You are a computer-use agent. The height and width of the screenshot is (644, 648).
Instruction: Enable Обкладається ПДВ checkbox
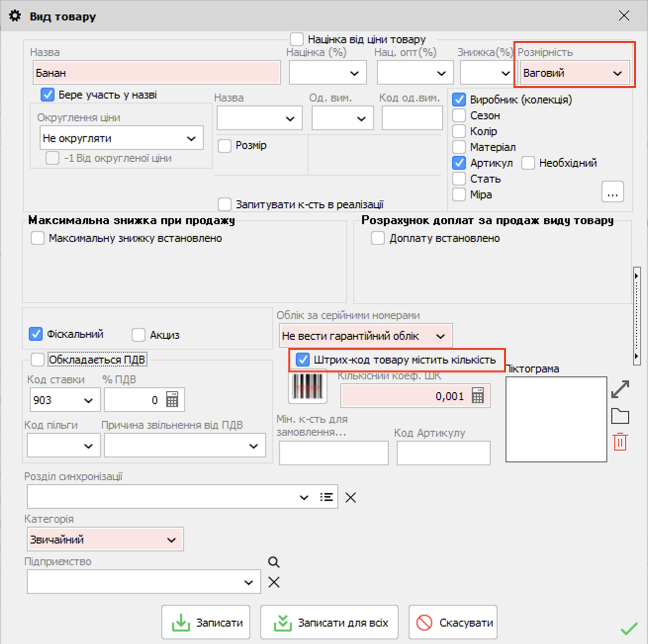[x=38, y=360]
